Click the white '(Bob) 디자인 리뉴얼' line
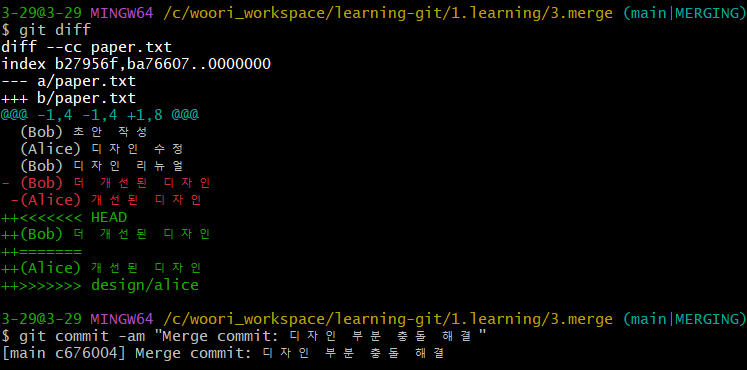This screenshot has height=370, width=747. point(101,166)
